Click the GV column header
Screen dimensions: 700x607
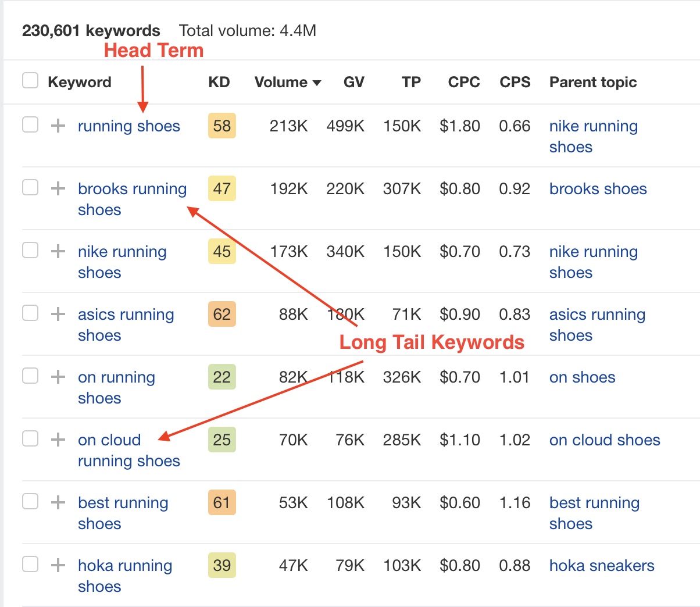point(353,82)
